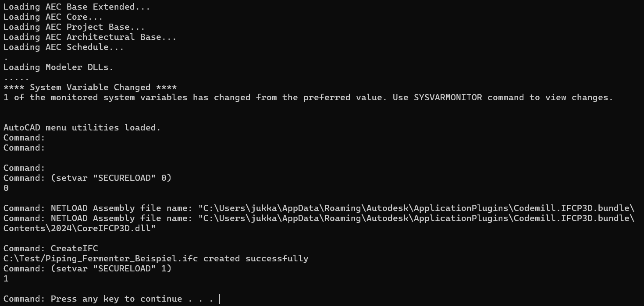The height and width of the screenshot is (306, 644).
Task: Click the row of five dots line
Action: click(16, 78)
